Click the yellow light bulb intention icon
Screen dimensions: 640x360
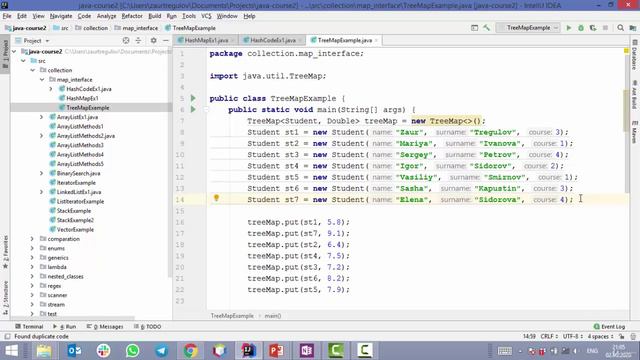[x=217, y=198]
